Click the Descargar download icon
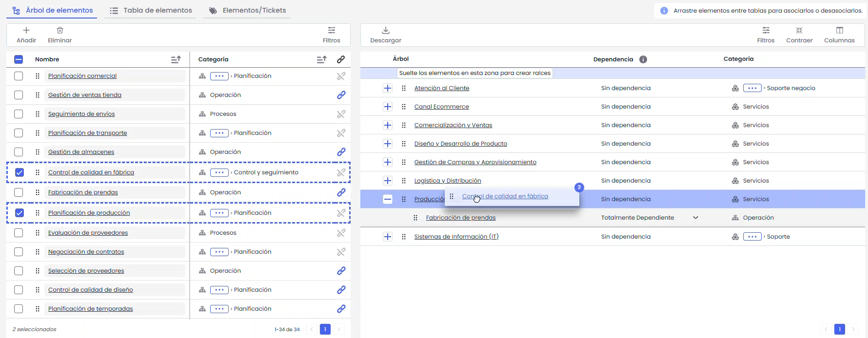Image resolution: width=868 pixels, height=338 pixels. (x=385, y=31)
